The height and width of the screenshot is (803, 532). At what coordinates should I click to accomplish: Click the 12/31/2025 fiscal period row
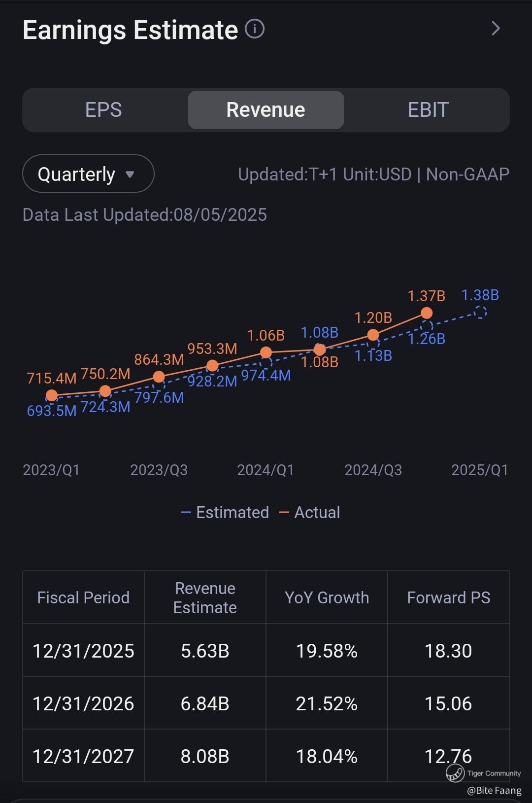click(x=83, y=651)
